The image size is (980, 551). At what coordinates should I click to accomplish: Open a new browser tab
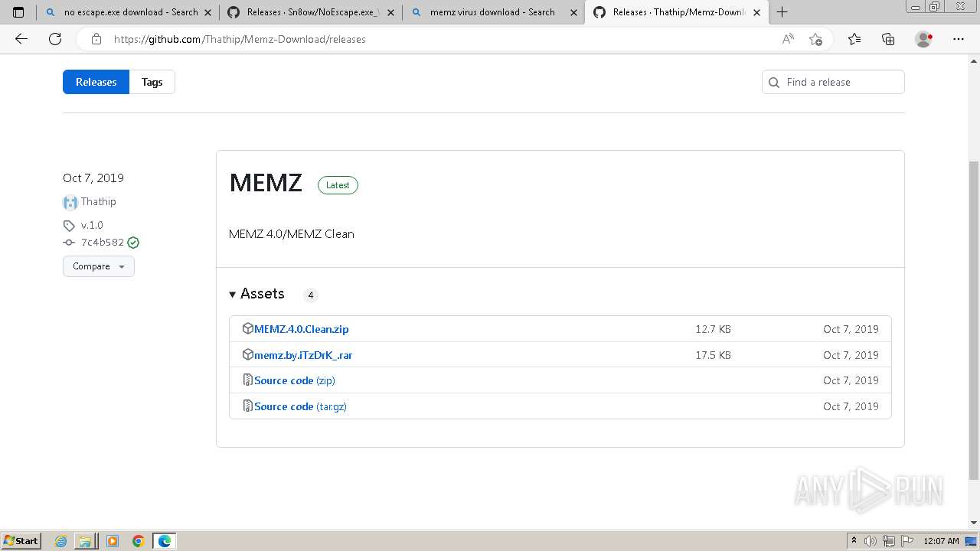(x=782, y=12)
